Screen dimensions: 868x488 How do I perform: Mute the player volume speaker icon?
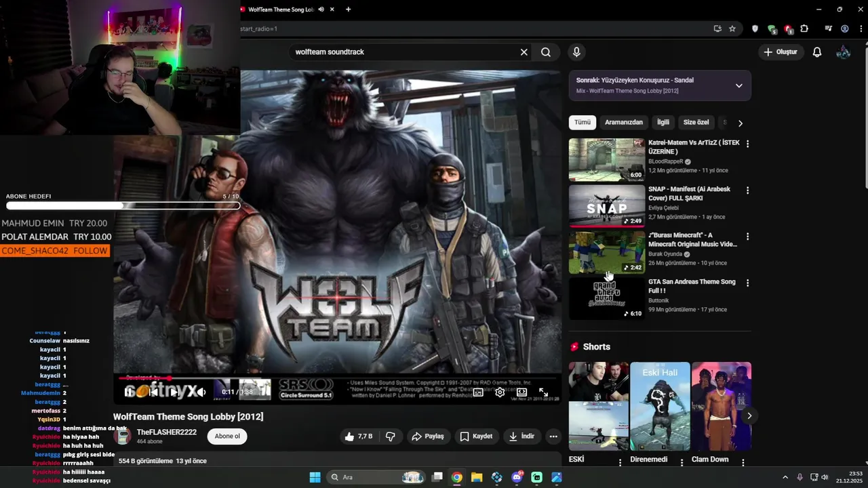click(x=202, y=392)
